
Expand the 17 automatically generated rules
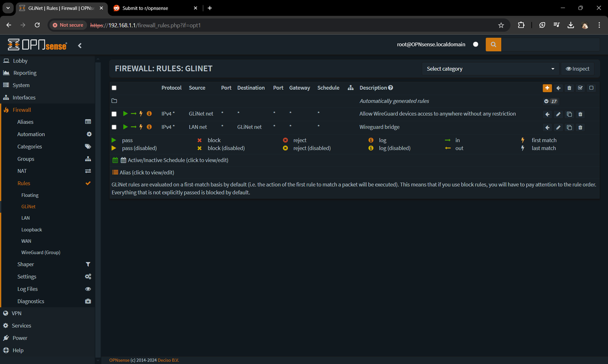[551, 101]
